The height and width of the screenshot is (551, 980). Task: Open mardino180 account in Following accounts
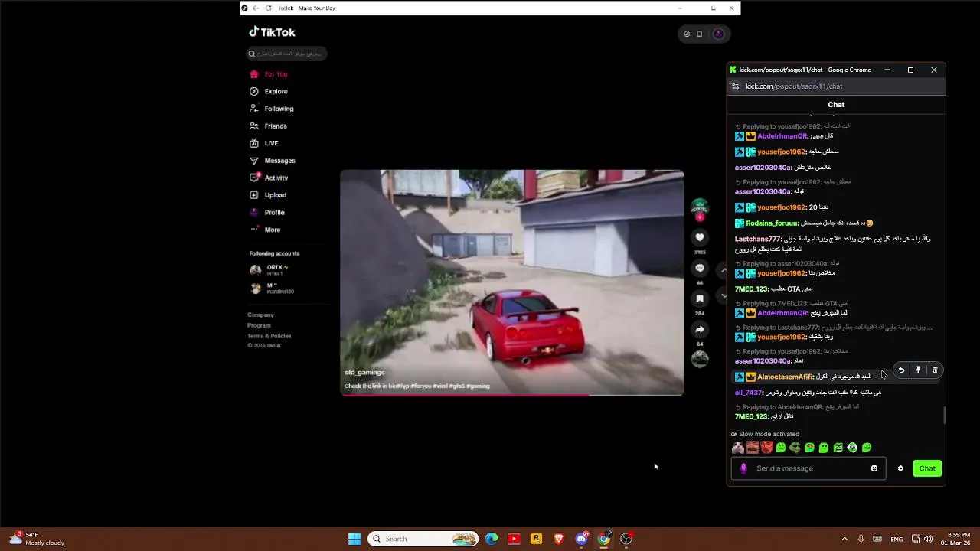[273, 289]
